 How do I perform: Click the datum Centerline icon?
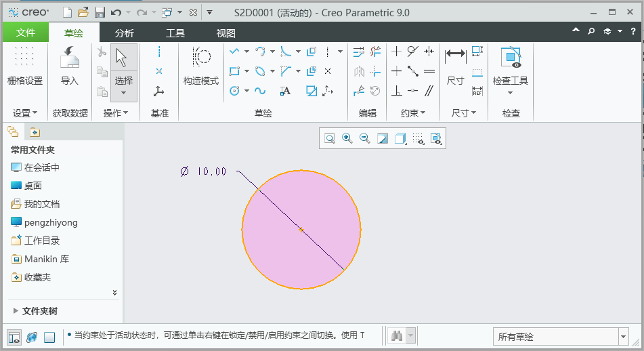click(159, 51)
